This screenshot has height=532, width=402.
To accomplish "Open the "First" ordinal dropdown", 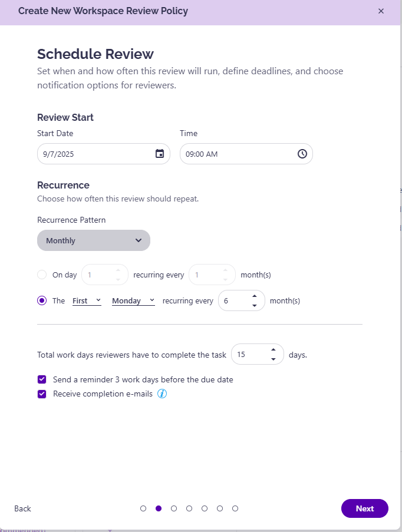I will pyautogui.click(x=87, y=300).
